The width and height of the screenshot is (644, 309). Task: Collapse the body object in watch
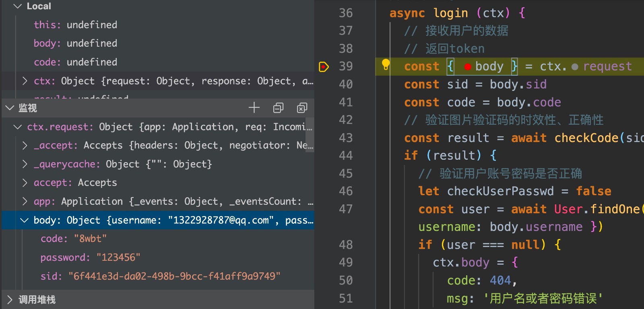tap(25, 220)
